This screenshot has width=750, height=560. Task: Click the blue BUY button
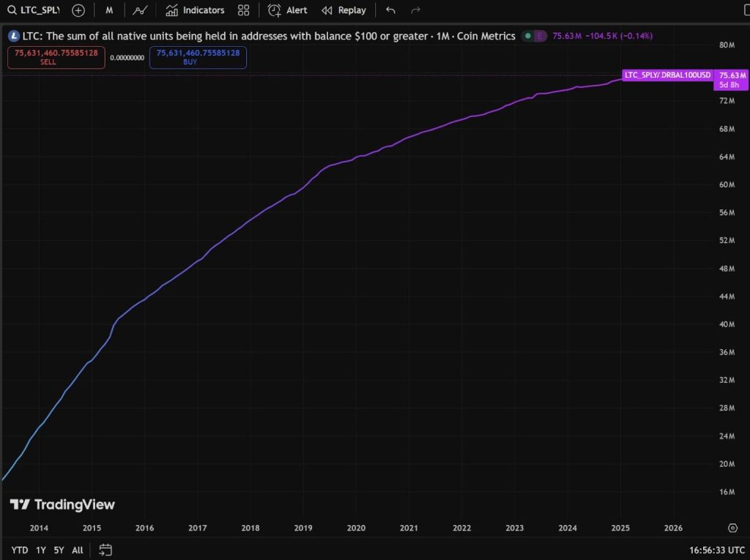pyautogui.click(x=198, y=57)
